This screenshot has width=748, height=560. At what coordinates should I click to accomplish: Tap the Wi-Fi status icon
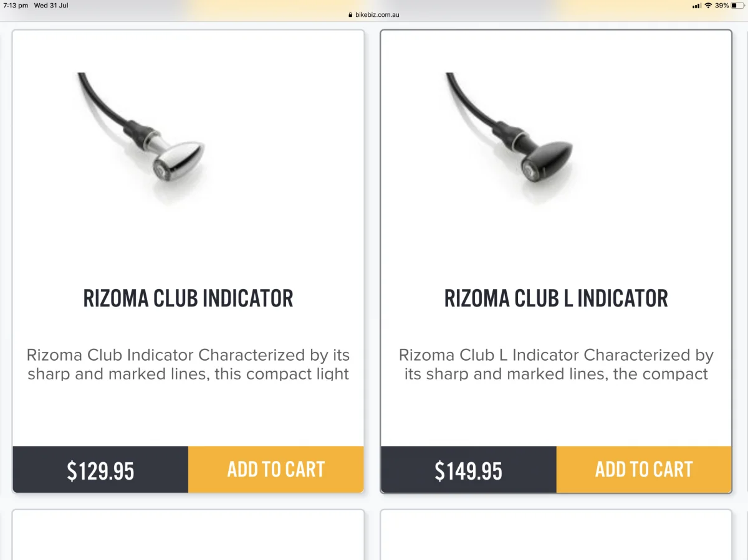(x=708, y=6)
